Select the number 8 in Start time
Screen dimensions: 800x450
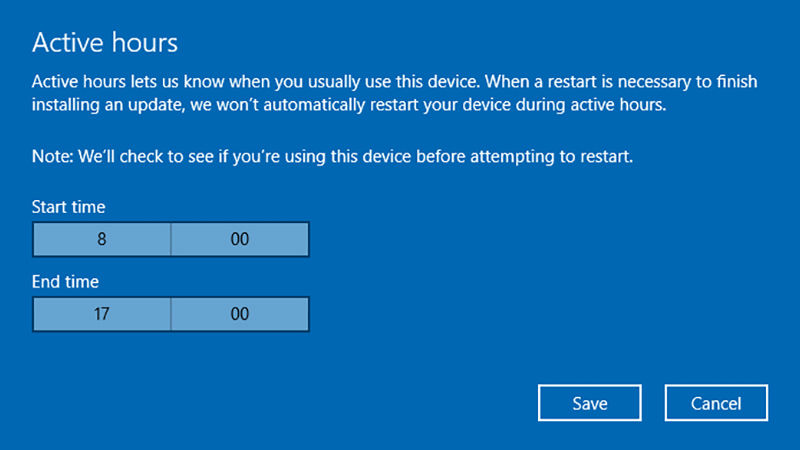(x=102, y=240)
